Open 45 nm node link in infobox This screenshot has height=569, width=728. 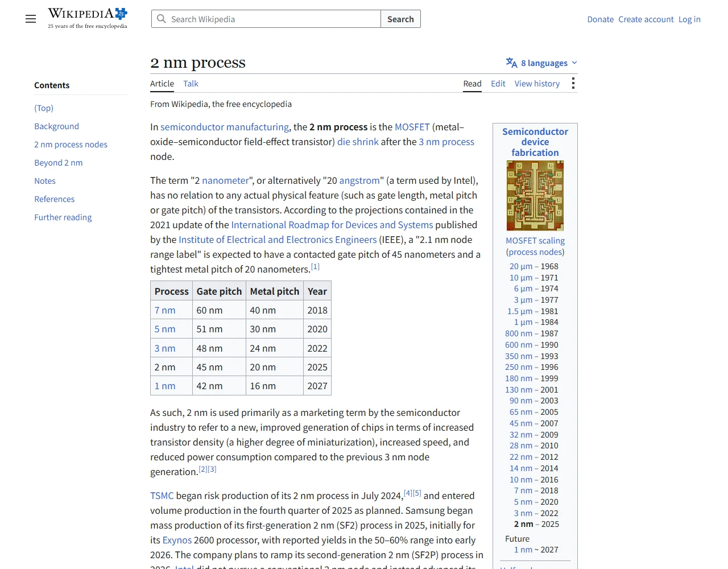coord(521,423)
